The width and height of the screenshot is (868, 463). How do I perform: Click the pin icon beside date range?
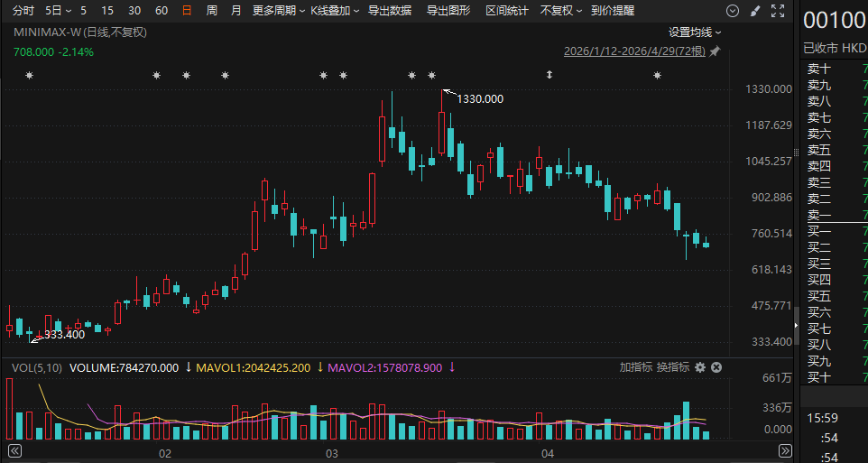715,51
